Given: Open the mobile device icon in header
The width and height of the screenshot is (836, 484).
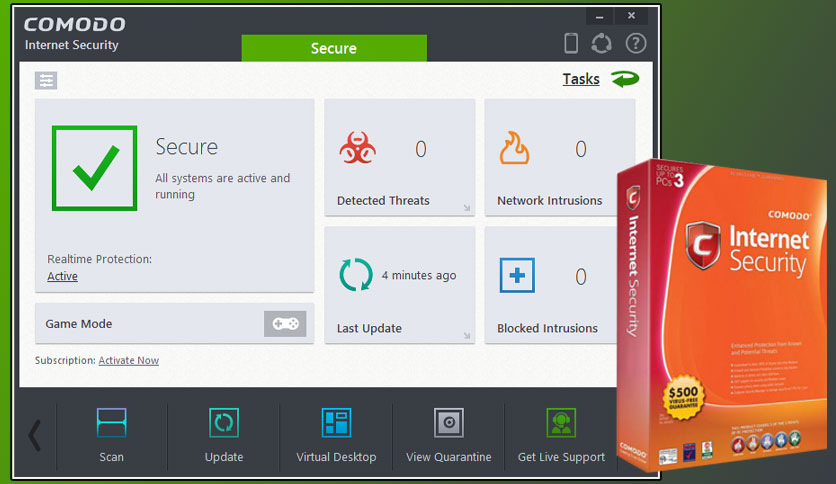Looking at the screenshot, I should [x=570, y=43].
